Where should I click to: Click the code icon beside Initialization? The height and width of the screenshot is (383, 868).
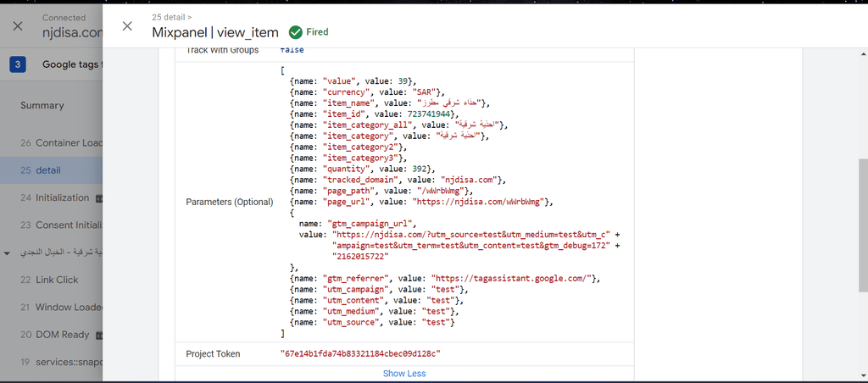[x=98, y=198]
